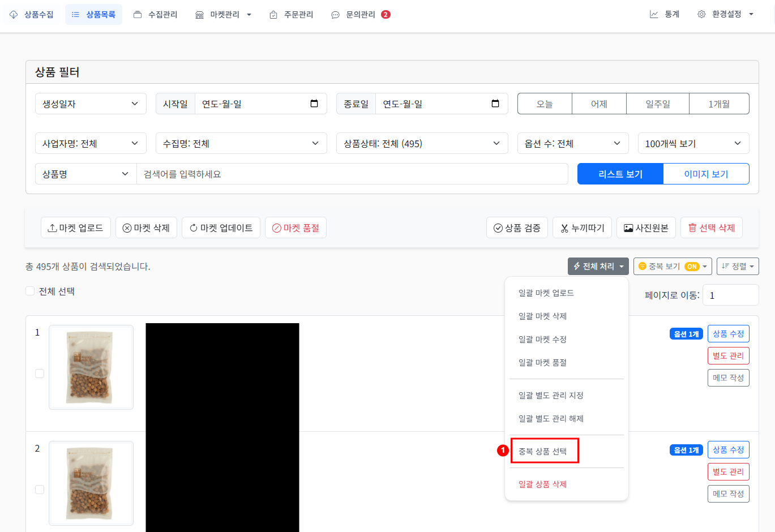Viewport: 775px width, 532px height.
Task: Open the 상품상태: 전체 (495) dropdown
Action: [x=422, y=143]
